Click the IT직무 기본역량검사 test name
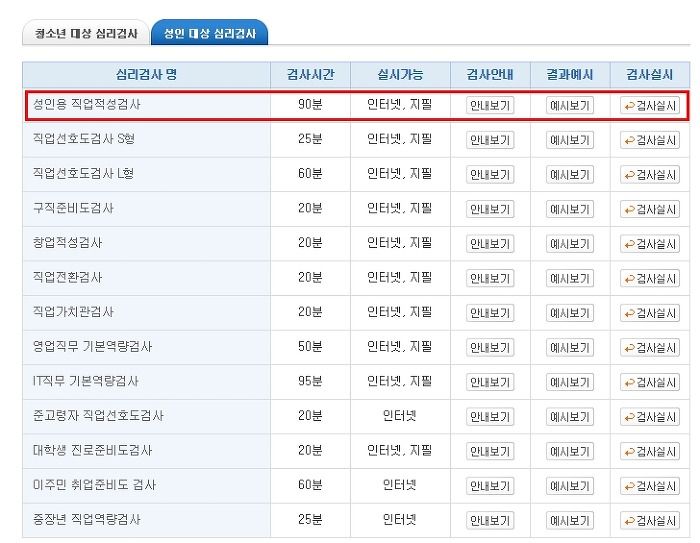Image resolution: width=700 pixels, height=543 pixels. pos(86,381)
